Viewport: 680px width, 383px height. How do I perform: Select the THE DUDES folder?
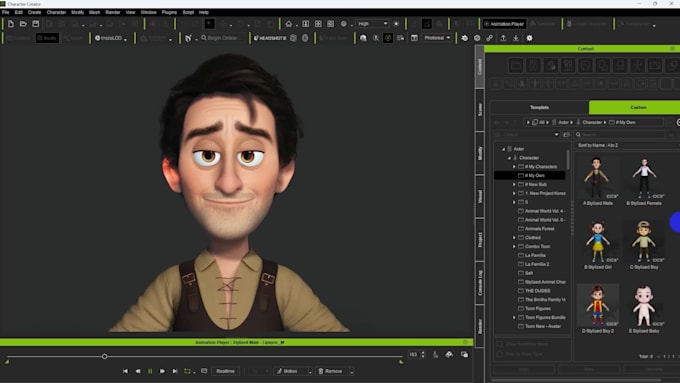click(537, 291)
